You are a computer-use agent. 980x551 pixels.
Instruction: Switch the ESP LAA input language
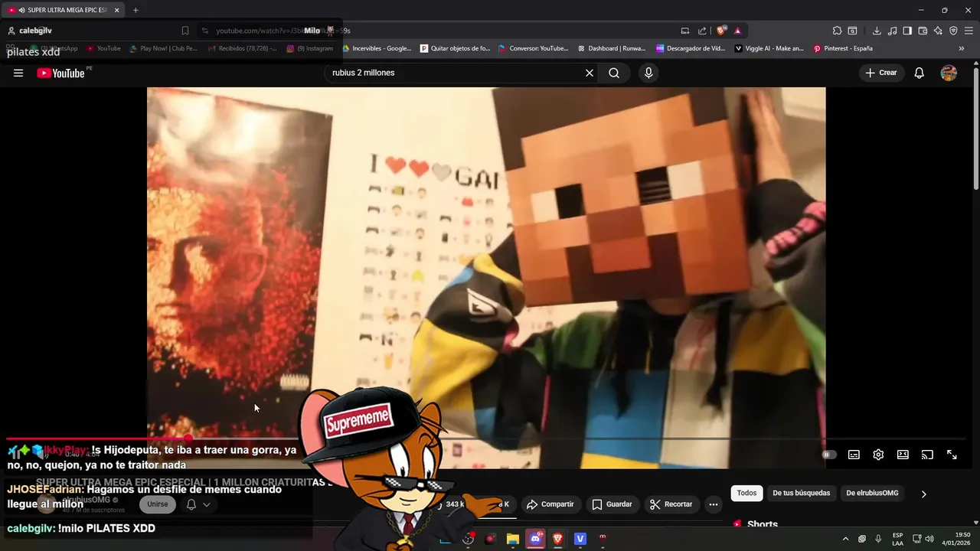point(897,539)
